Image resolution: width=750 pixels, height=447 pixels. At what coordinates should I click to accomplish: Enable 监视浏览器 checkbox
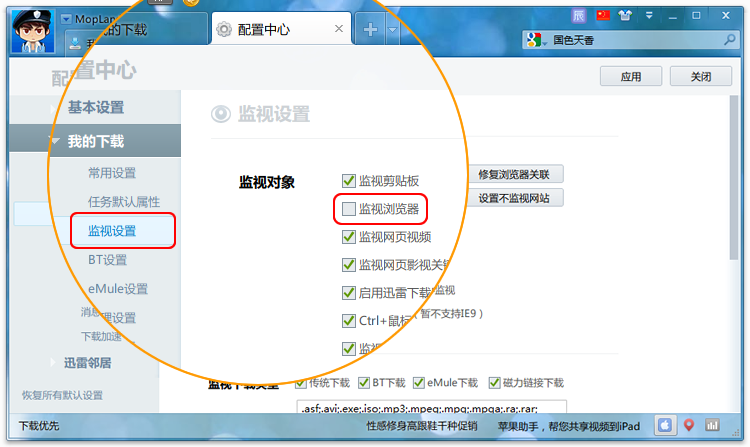[349, 209]
